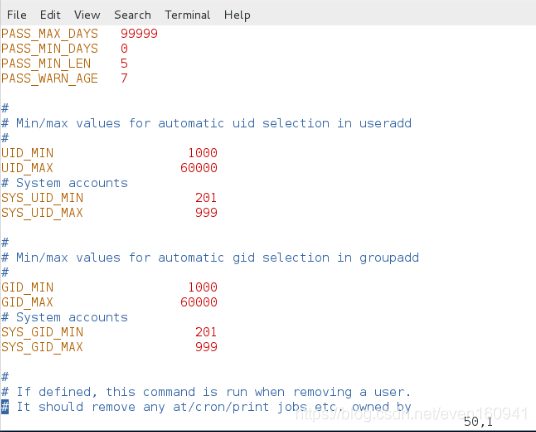Click the SYS_UID_MAX value 999
The height and width of the screenshot is (432, 536).
(x=206, y=213)
